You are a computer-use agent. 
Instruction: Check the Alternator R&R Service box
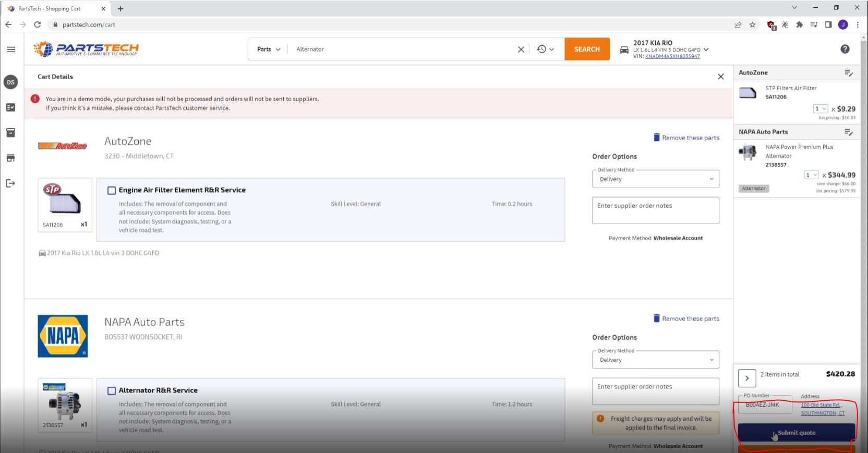112,390
